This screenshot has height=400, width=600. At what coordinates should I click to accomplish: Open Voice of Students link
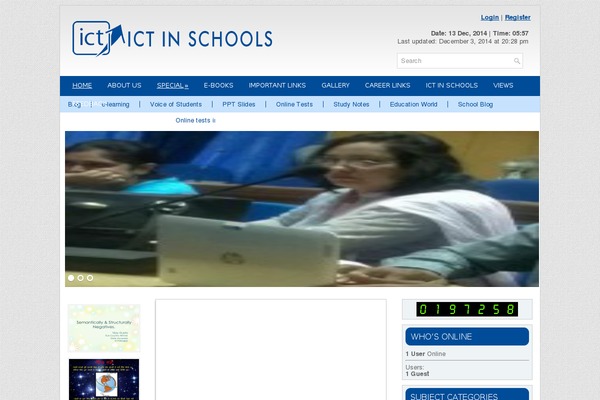coord(176,104)
